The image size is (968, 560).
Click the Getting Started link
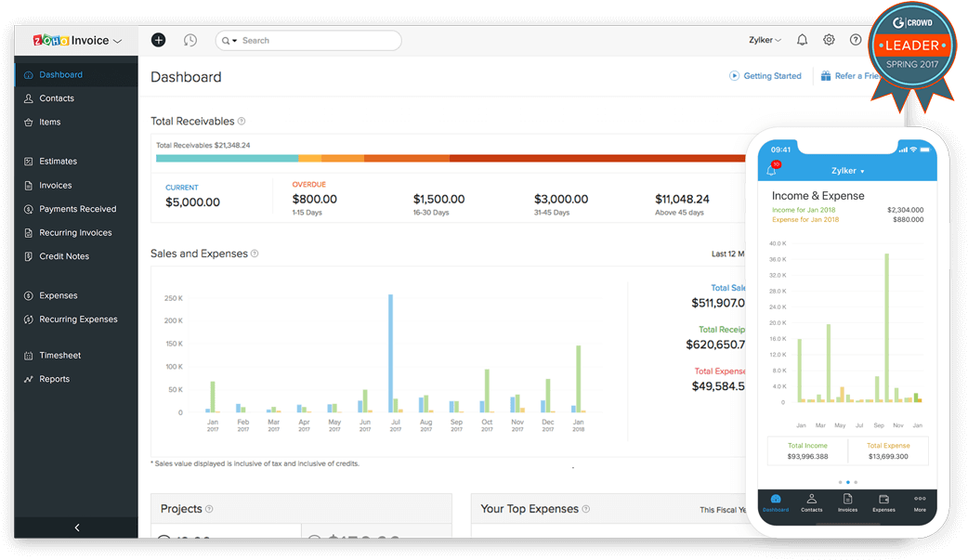(x=765, y=76)
